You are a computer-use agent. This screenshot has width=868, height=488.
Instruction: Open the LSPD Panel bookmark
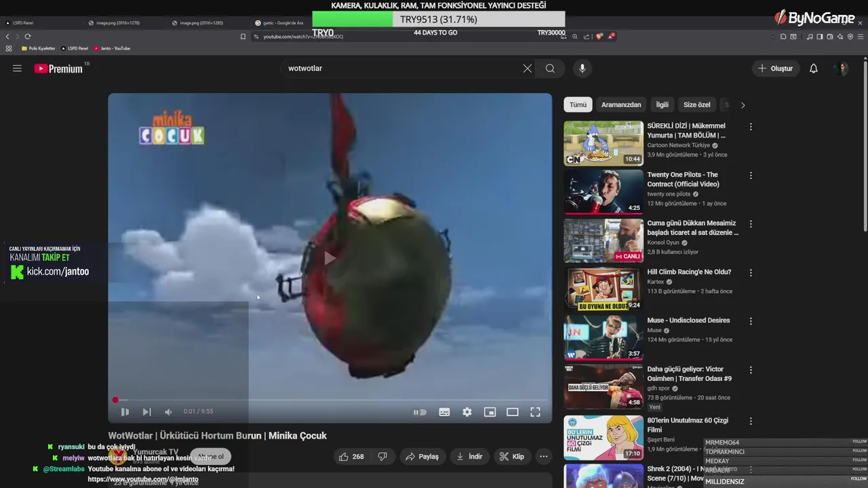click(75, 48)
